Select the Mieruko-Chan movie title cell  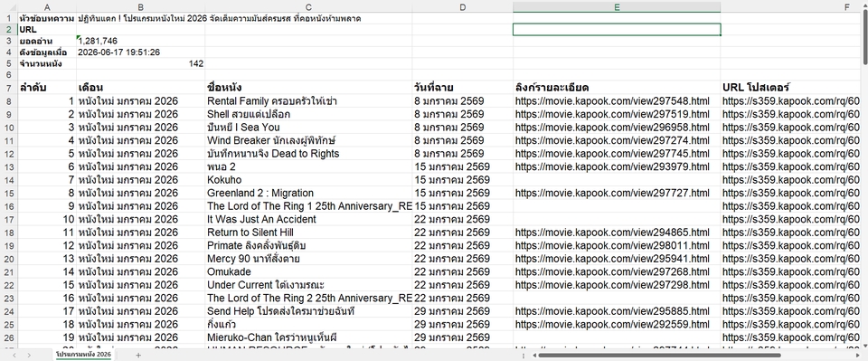coord(308,337)
